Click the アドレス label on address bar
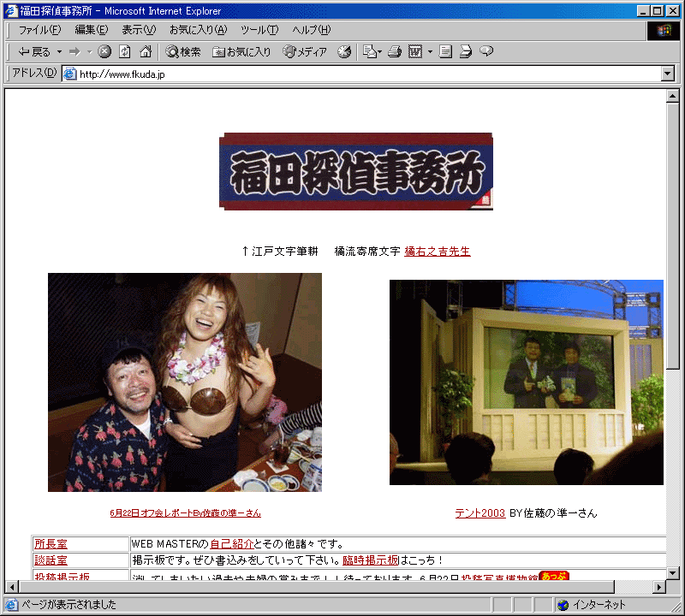 pyautogui.click(x=34, y=73)
